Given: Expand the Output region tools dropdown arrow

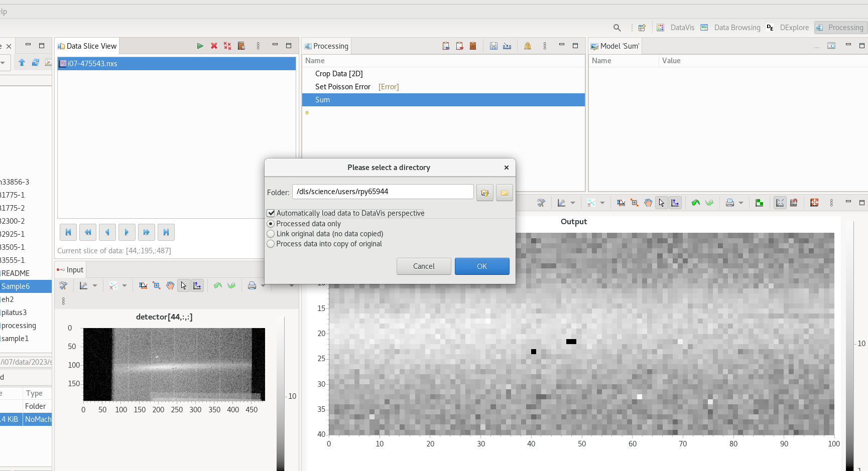Looking at the screenshot, I should 602,203.
